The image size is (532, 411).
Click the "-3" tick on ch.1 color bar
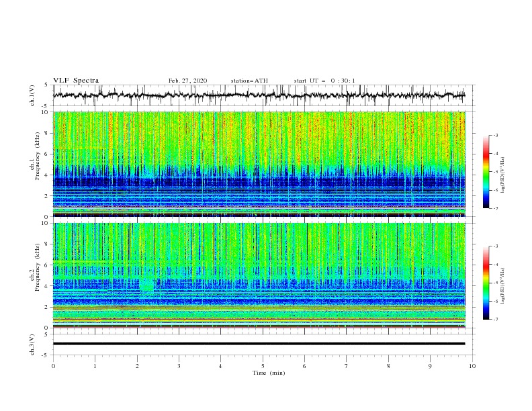tap(496, 135)
